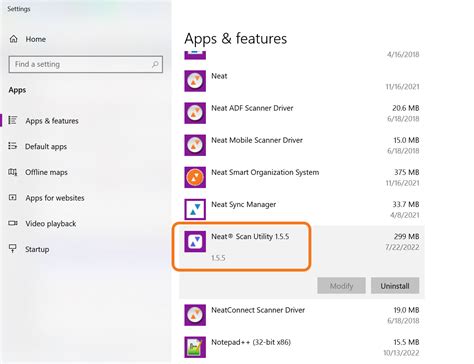Click the 19.0 MB size value
474x364 pixels.
406,310
